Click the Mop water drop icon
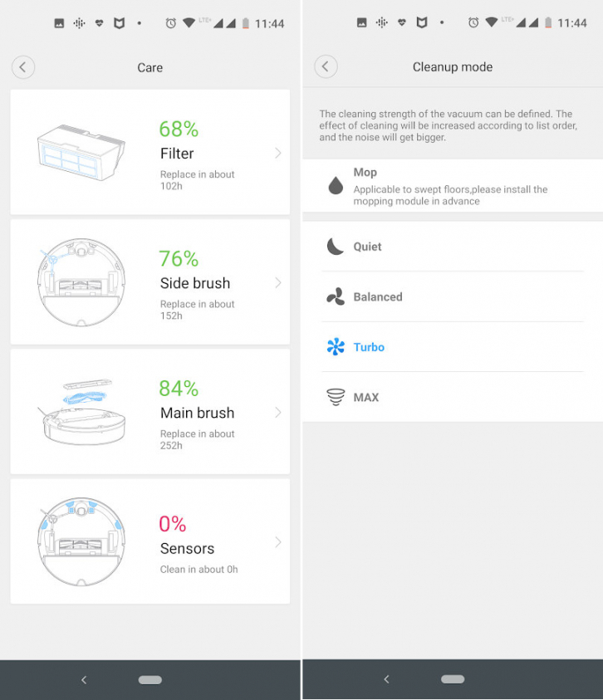The width and height of the screenshot is (603, 700). (x=336, y=185)
